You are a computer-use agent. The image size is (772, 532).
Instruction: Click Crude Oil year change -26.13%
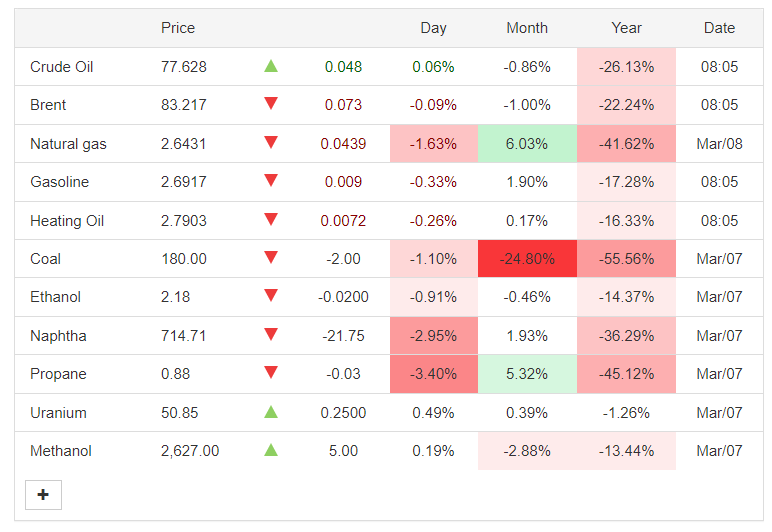click(626, 66)
